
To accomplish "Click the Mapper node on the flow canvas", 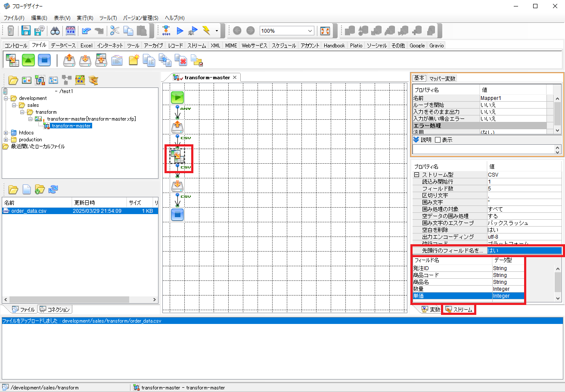I will coord(177,156).
